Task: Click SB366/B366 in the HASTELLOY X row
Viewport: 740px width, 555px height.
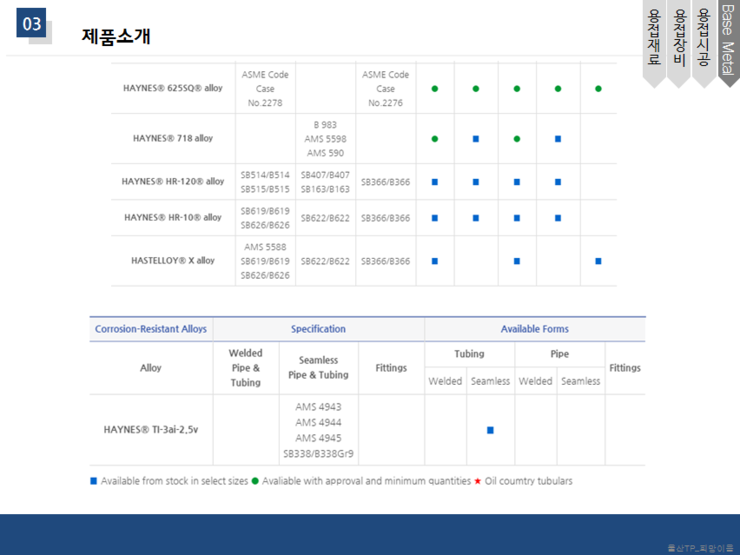Action: pos(386,261)
